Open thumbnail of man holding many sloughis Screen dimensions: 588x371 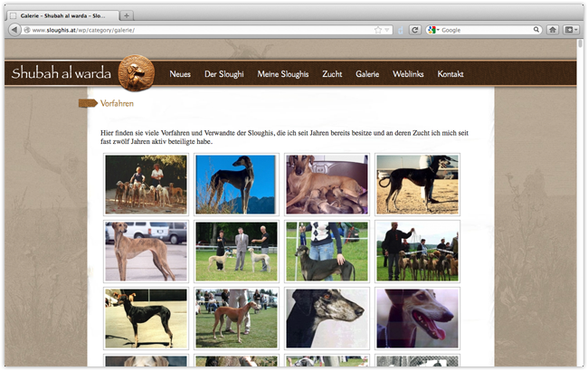417,252
